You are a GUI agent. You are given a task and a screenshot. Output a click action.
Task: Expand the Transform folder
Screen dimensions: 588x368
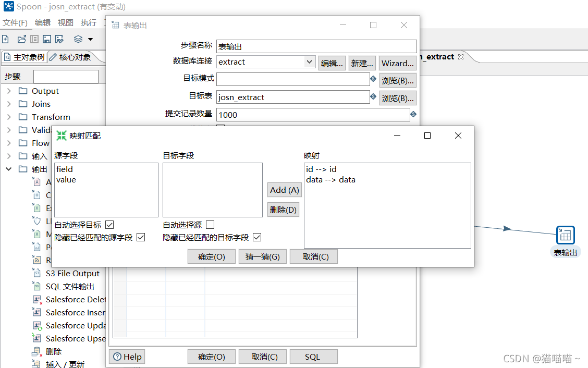click(x=9, y=117)
